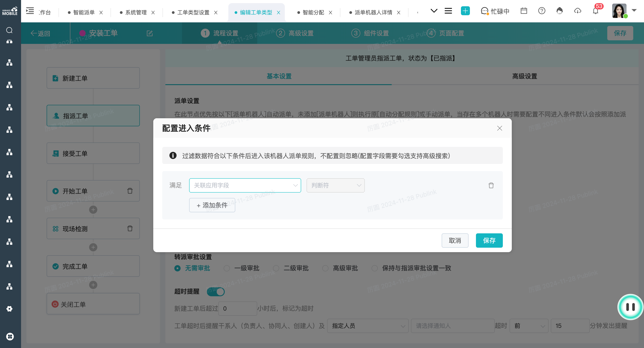Viewport: 644px width, 348px height.
Task: Open the 基本设置 tab
Action: click(279, 76)
